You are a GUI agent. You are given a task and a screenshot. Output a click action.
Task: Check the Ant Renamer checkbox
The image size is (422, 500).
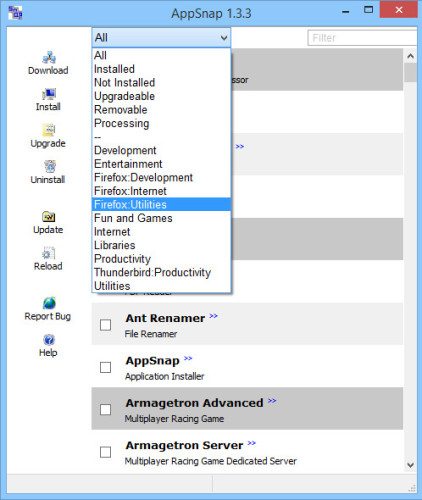pyautogui.click(x=106, y=325)
